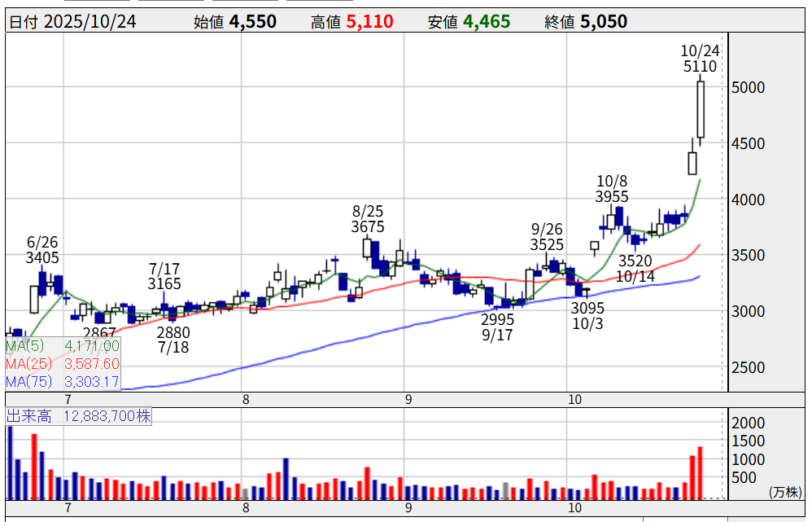Click the 10/14 low annotation 3520
The width and height of the screenshot is (812, 522).
click(635, 261)
